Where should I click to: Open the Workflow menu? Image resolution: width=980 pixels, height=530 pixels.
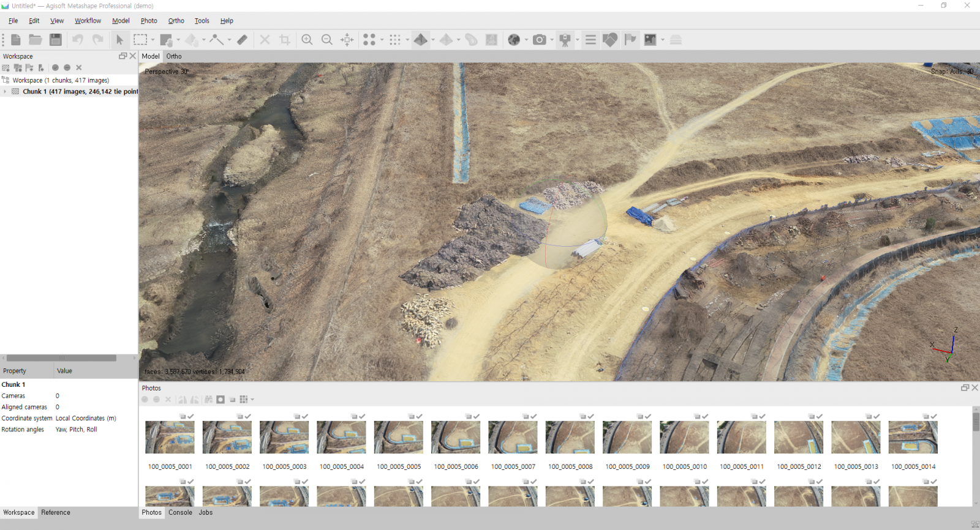(88, 21)
